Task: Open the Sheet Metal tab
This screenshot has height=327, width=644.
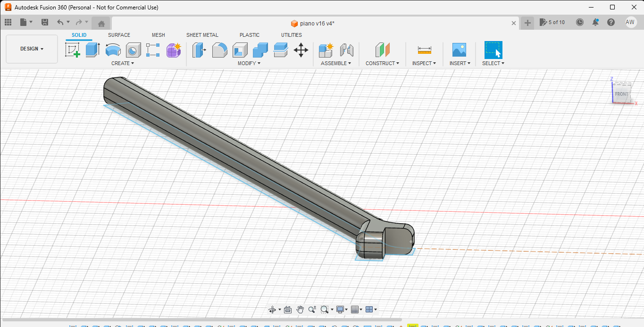Action: click(202, 35)
